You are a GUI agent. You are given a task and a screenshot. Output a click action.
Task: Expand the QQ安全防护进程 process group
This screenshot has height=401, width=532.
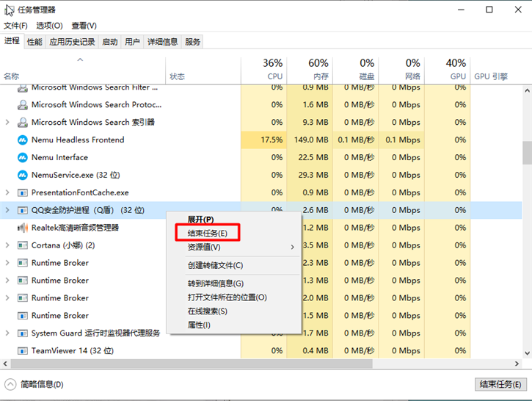[7, 210]
